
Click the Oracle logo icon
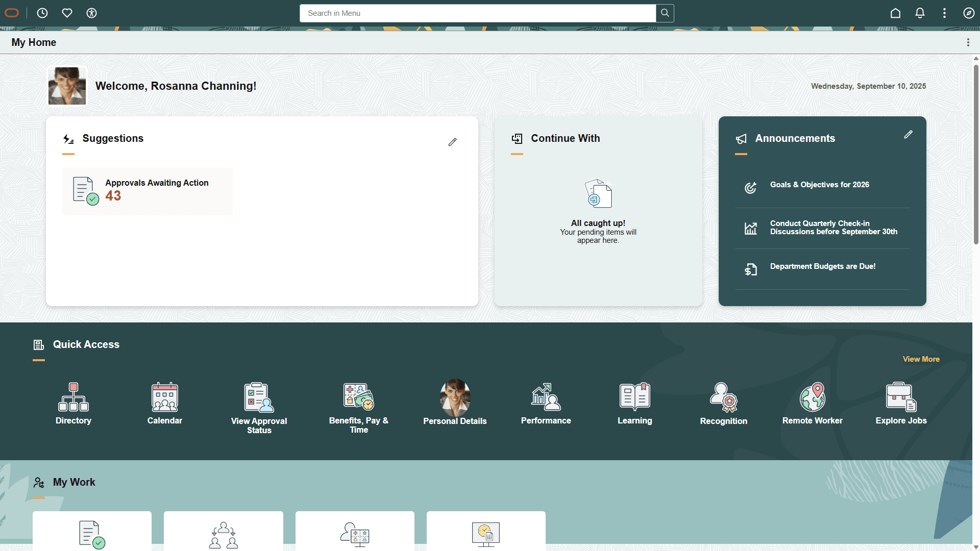coord(12,13)
